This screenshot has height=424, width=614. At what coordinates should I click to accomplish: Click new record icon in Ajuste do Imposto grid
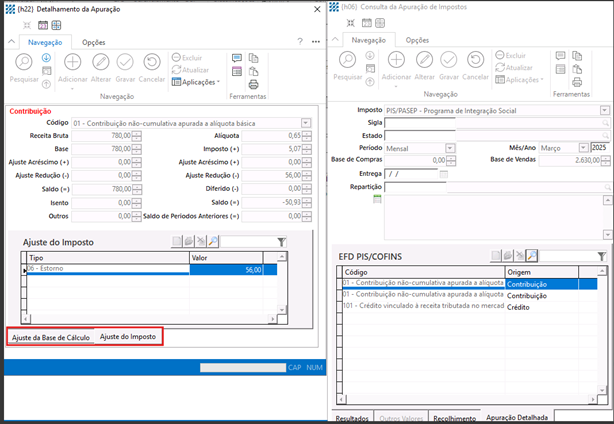coord(177,241)
